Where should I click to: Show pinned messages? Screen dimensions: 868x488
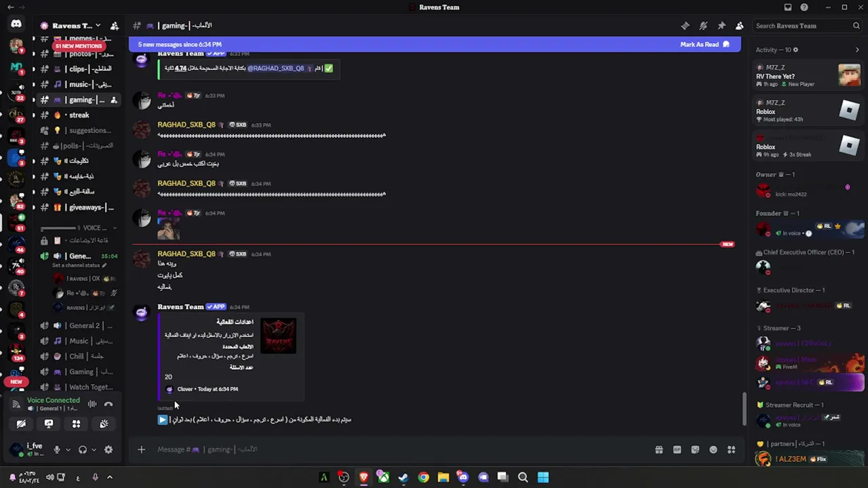point(722,26)
